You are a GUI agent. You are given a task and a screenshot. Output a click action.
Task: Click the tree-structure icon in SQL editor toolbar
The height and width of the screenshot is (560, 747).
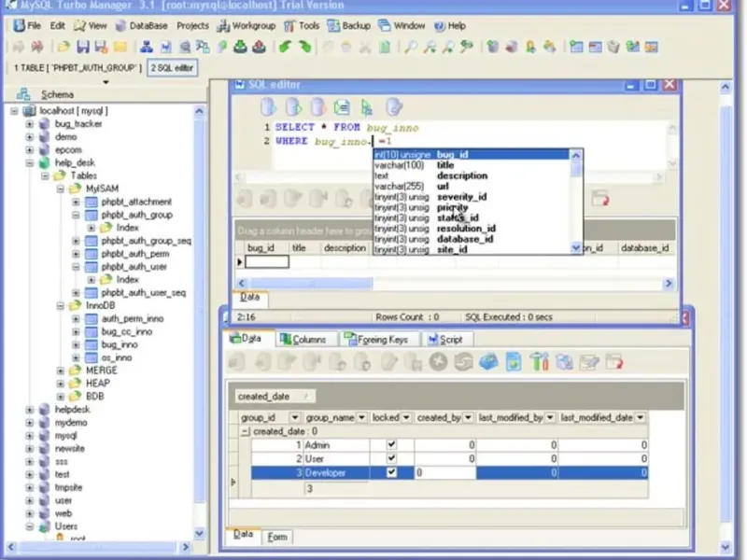[x=367, y=108]
